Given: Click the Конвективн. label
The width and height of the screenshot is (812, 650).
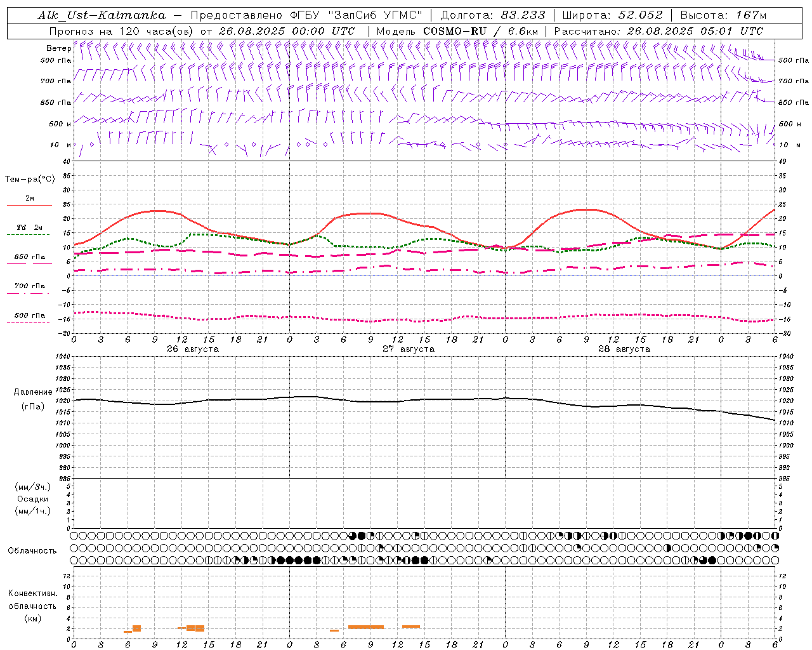Looking at the screenshot, I should click(33, 594).
